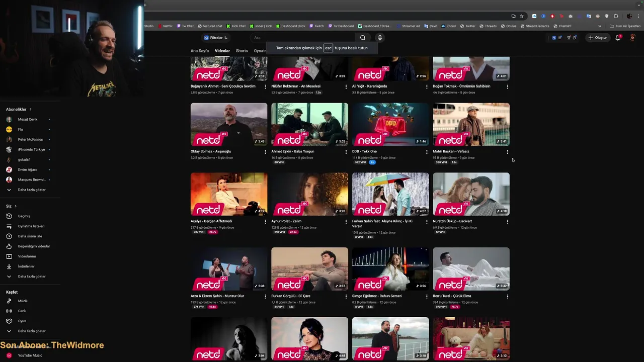Image resolution: width=644 pixels, height=362 pixels.
Task: Open options for Aynur Polat - Zalim
Action: coord(346,221)
